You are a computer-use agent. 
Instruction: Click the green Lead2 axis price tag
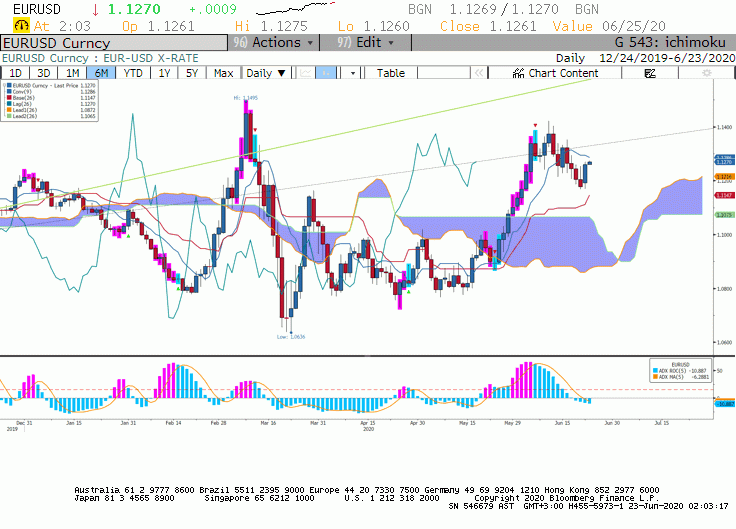point(723,215)
